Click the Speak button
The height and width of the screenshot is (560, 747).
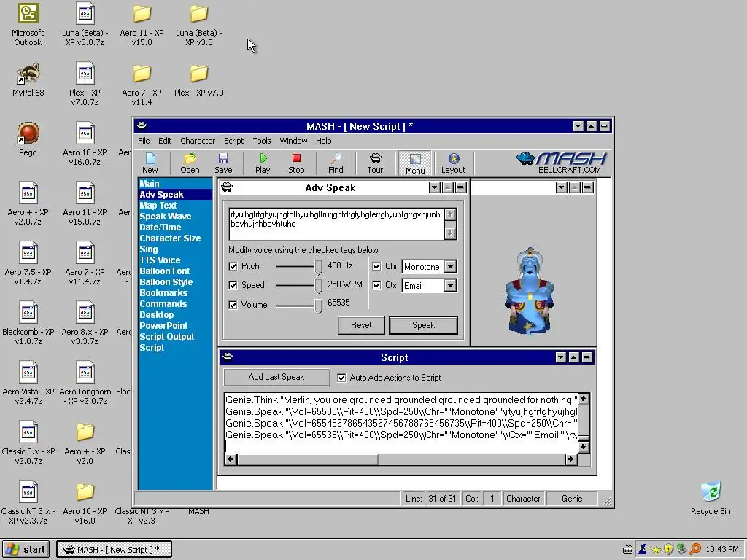click(x=423, y=325)
